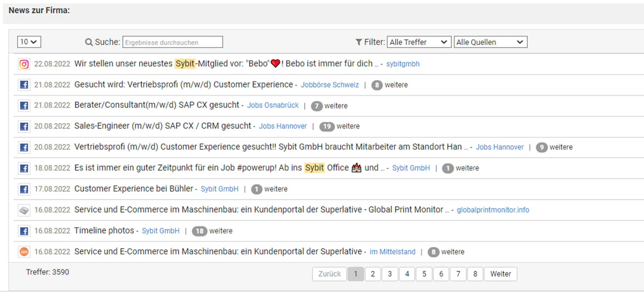Go to results page 3
This screenshot has width=644, height=292.
[390, 274]
